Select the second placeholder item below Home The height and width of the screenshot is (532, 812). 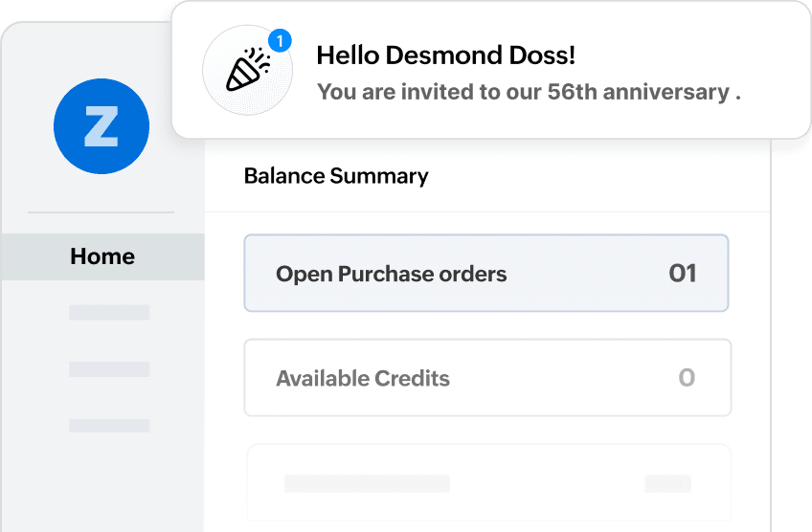point(109,369)
